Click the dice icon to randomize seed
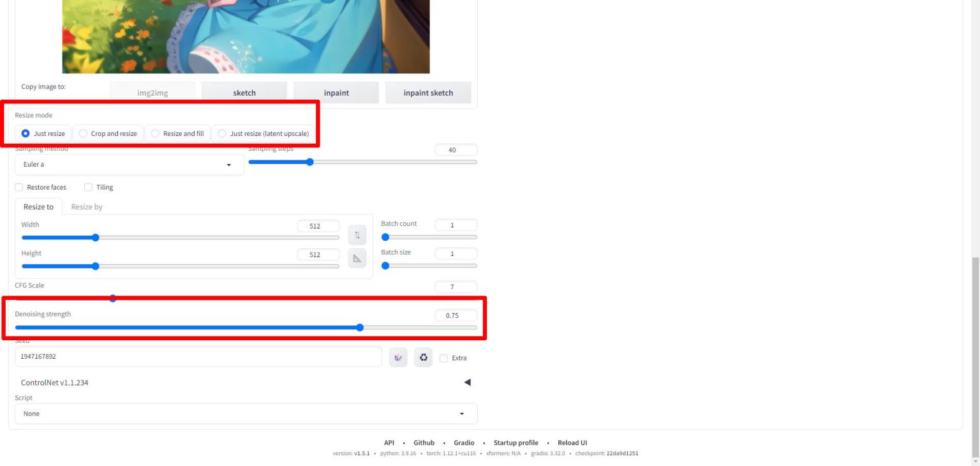 398,357
